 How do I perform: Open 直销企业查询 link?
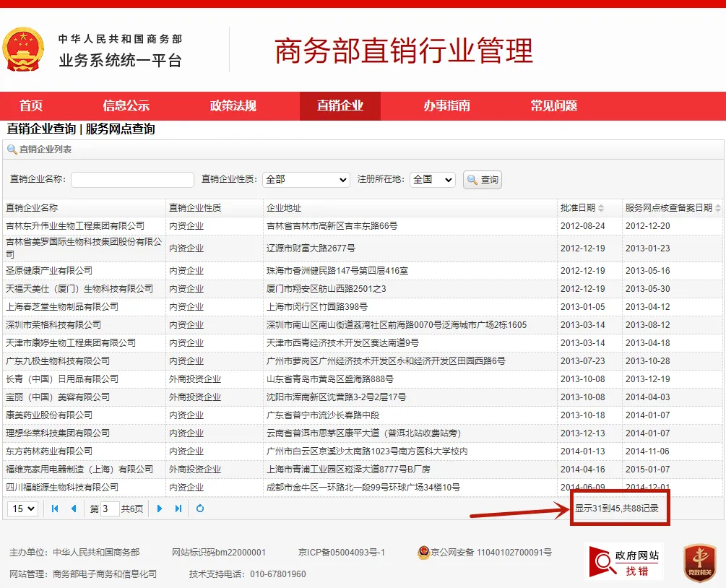click(41, 129)
